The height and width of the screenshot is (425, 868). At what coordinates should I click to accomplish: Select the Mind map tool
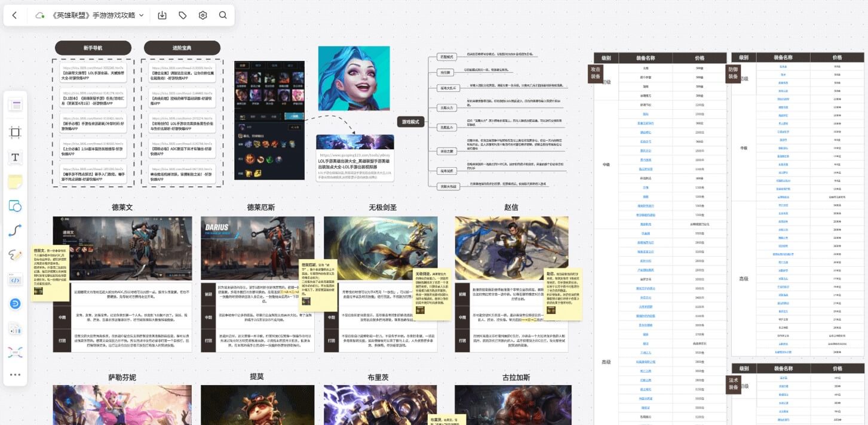16,352
